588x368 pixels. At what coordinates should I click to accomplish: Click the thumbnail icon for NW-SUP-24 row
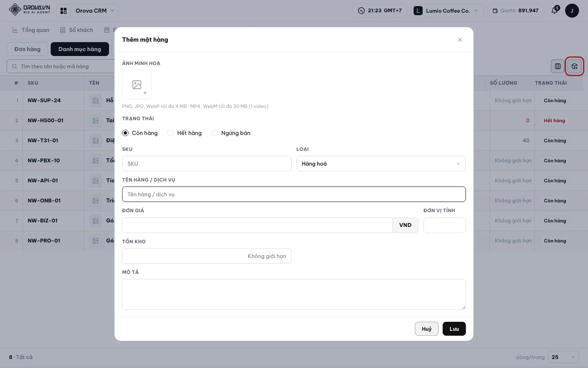click(96, 101)
